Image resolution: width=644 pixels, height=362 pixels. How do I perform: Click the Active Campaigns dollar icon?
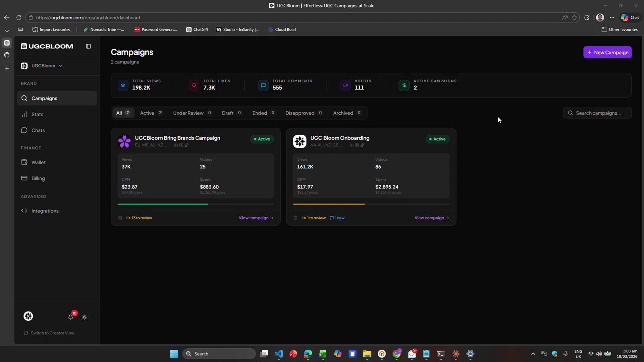pyautogui.click(x=404, y=85)
